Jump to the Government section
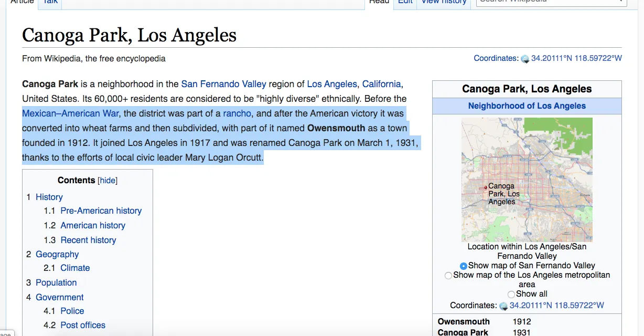The width and height of the screenshot is (644, 336). [x=60, y=297]
